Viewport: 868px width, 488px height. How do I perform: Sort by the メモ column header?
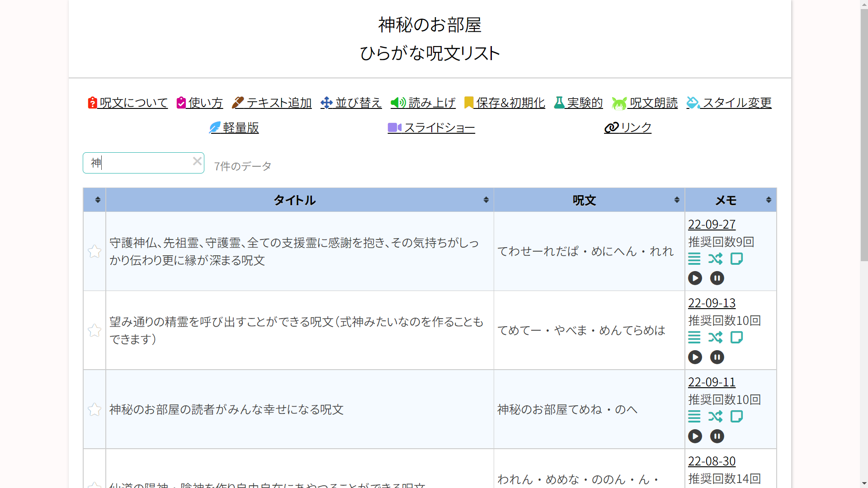726,200
